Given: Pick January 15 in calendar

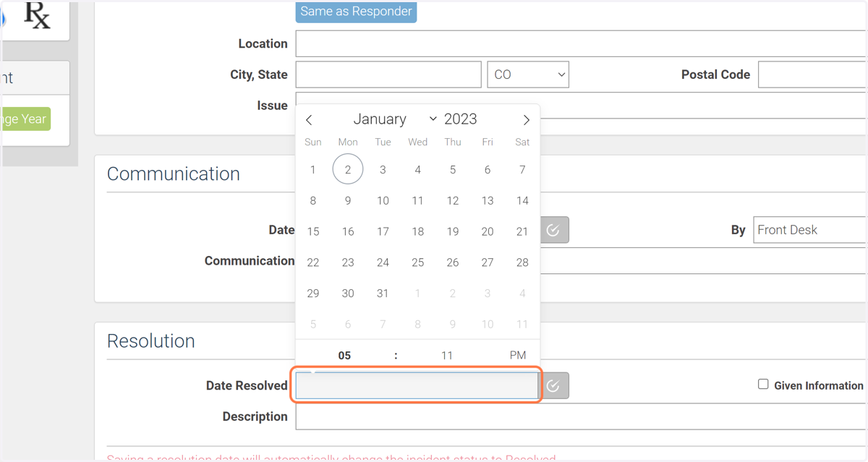Looking at the screenshot, I should (x=313, y=231).
